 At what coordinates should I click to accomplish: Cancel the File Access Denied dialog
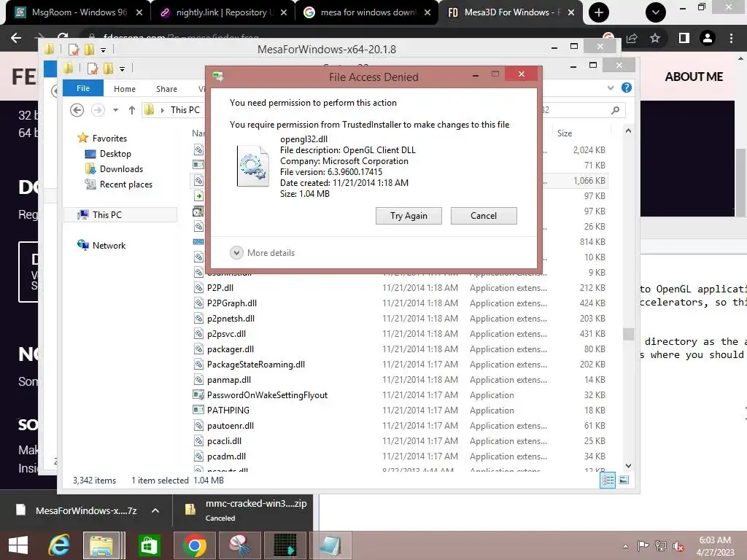(x=484, y=216)
